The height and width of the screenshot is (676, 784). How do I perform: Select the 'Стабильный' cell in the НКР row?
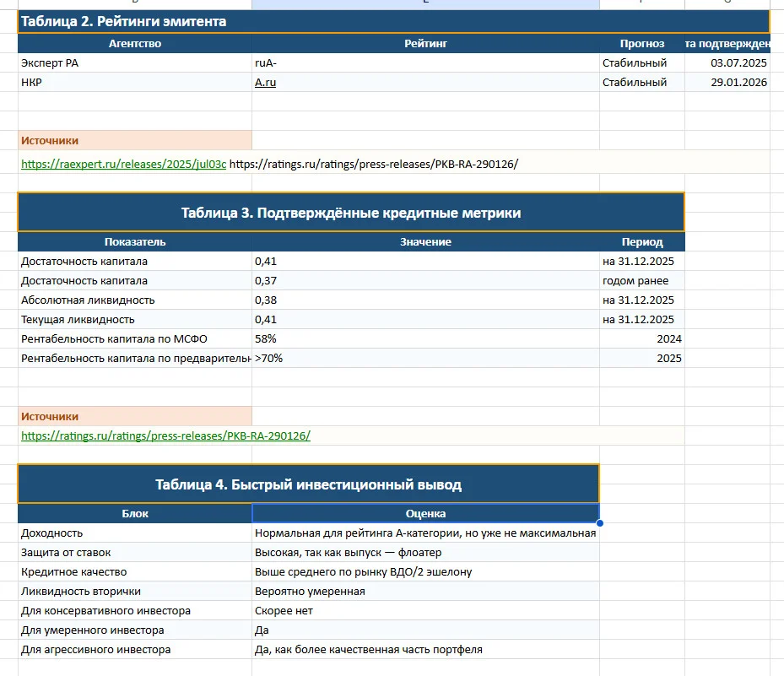pyautogui.click(x=642, y=83)
